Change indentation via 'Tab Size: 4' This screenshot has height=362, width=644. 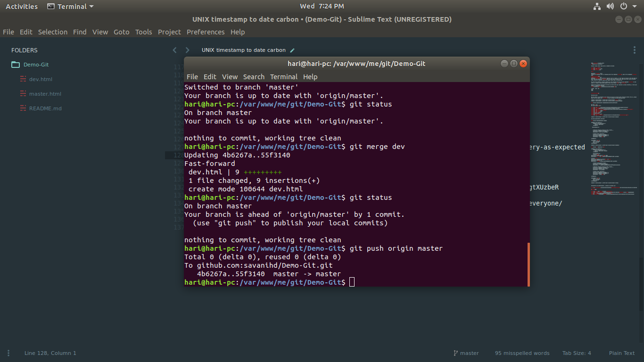point(577,353)
